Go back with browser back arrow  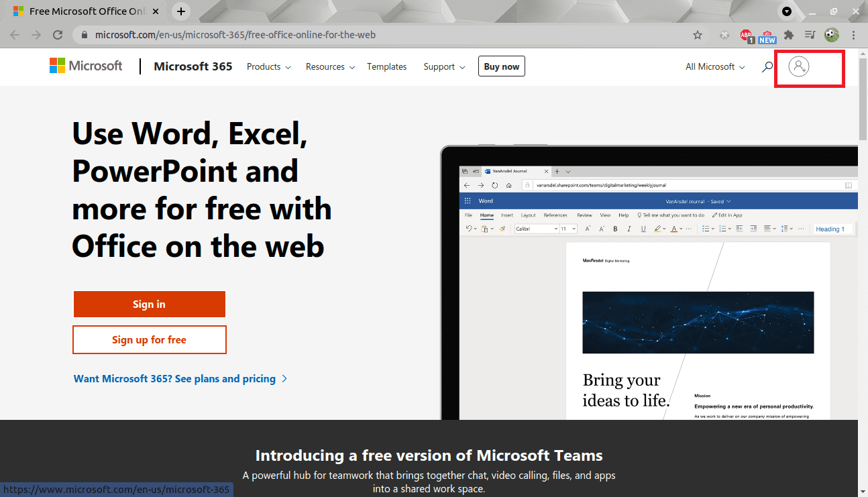point(15,35)
